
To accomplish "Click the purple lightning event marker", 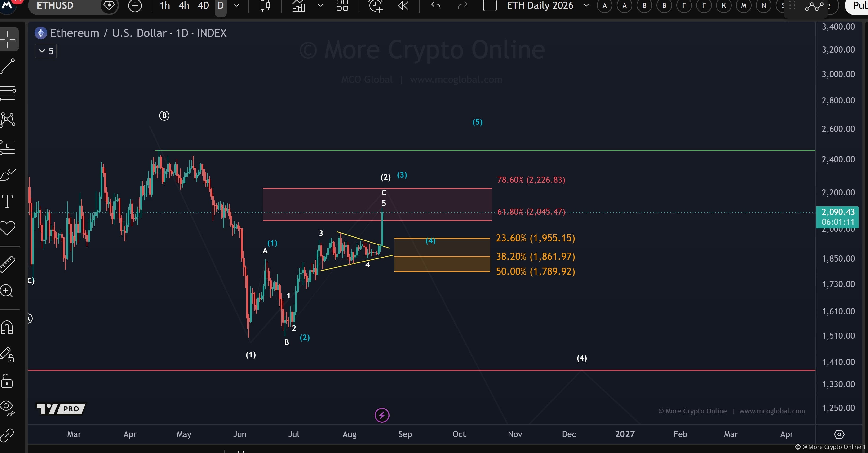I will 382,415.
